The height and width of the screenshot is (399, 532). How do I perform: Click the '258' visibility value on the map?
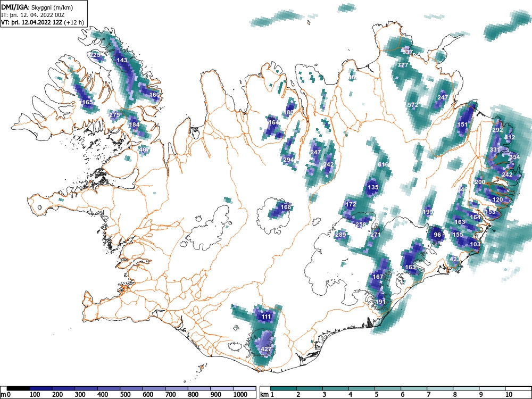pos(361,225)
